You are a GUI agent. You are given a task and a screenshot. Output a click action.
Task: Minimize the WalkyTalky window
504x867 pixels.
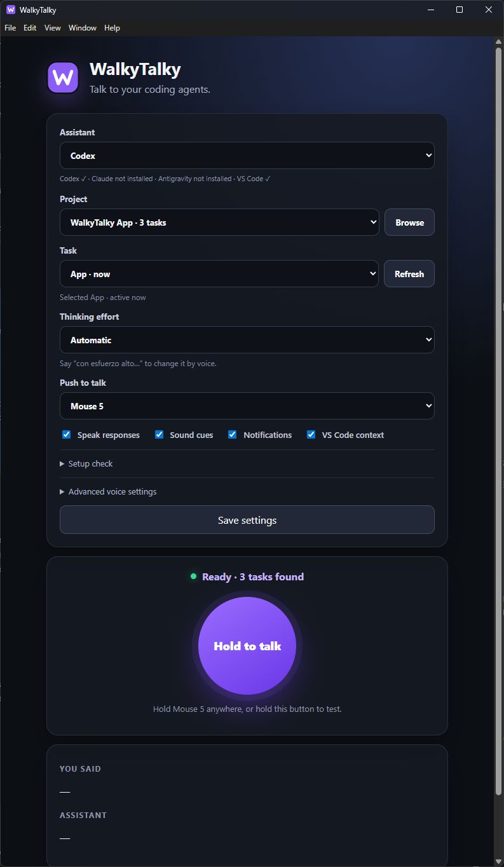[431, 10]
